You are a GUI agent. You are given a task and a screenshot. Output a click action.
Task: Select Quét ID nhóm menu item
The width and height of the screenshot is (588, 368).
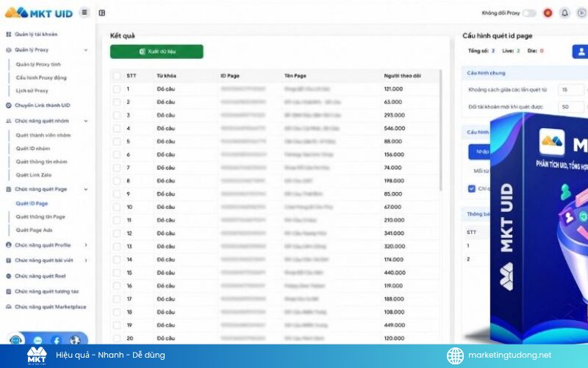tap(33, 149)
